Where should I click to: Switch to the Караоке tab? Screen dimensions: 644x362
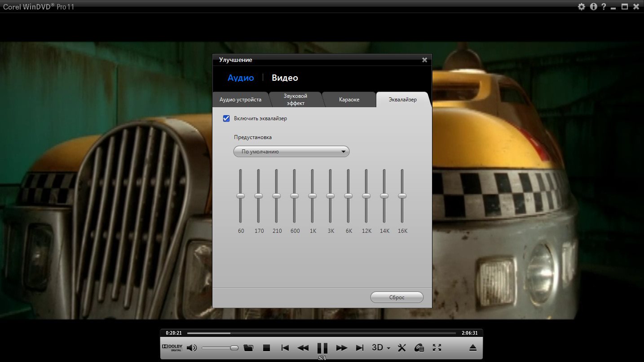349,100
